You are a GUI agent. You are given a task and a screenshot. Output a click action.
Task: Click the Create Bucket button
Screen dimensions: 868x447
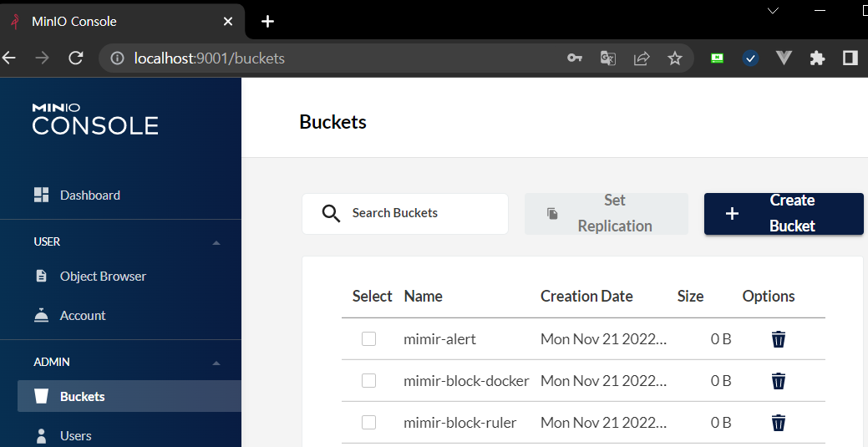coord(783,213)
